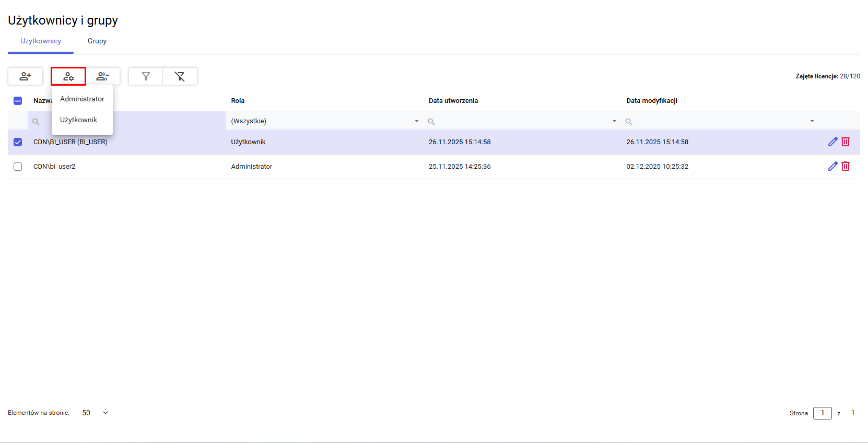Delete the CDN\bi_user2 row with trash icon

click(x=846, y=166)
